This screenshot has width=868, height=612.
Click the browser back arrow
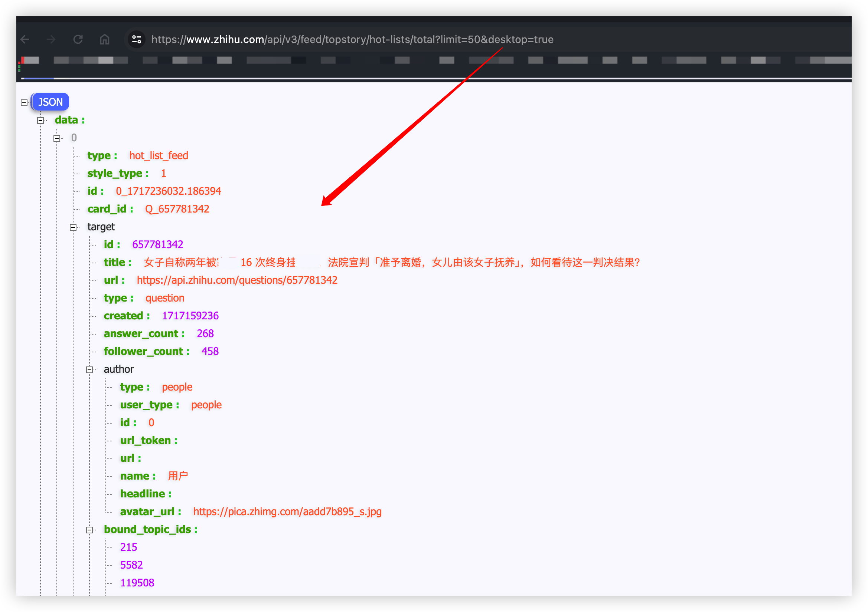(x=25, y=39)
